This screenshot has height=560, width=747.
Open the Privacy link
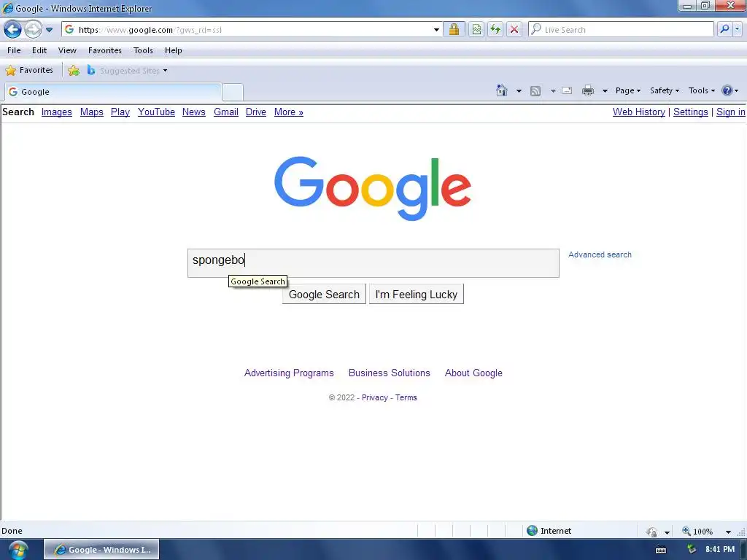pos(374,397)
